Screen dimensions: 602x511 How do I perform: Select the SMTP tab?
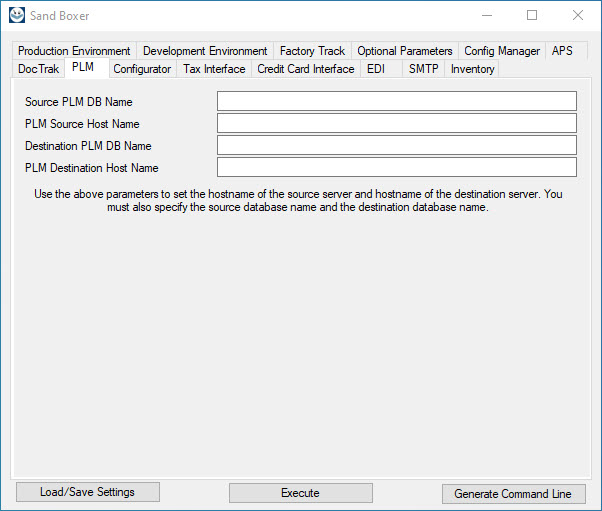click(423, 69)
